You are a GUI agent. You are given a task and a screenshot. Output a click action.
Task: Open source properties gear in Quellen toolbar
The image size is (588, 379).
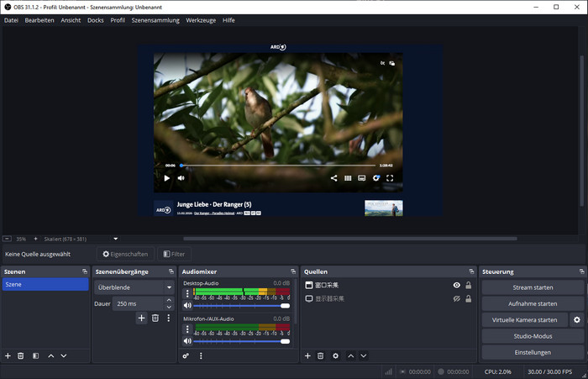point(335,355)
